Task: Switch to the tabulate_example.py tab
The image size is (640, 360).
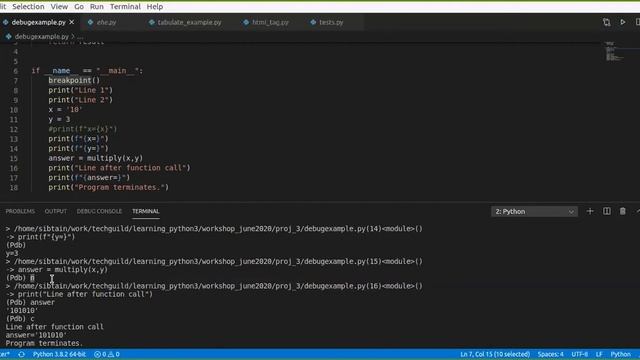Action: (x=189, y=22)
